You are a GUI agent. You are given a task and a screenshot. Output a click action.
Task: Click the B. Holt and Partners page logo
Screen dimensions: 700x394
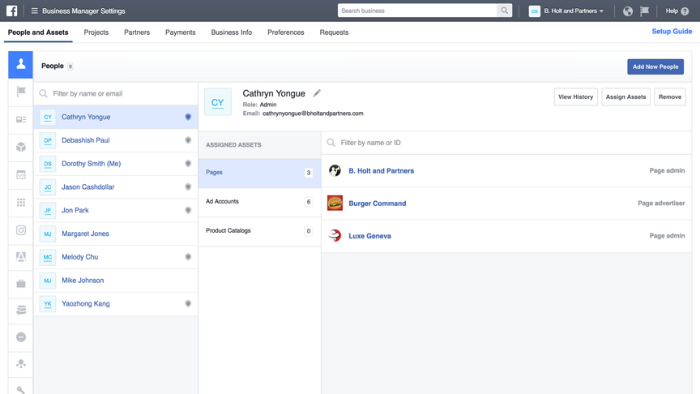pyautogui.click(x=335, y=170)
